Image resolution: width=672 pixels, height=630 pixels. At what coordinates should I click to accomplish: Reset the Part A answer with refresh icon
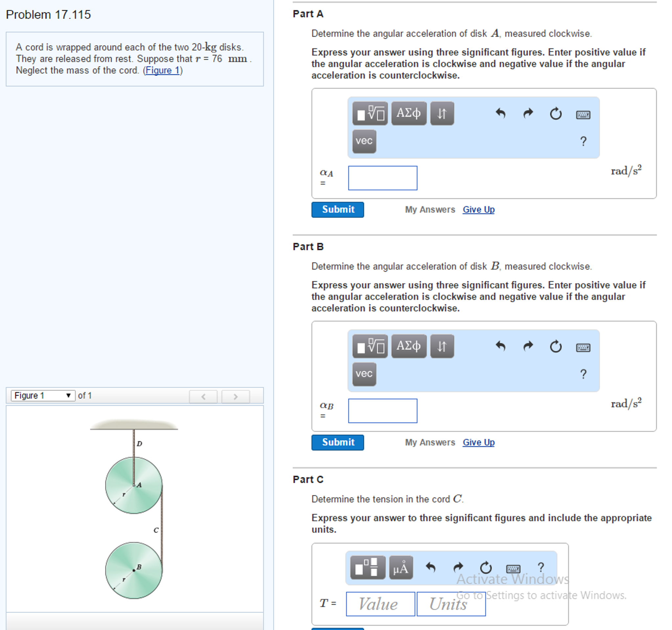[x=555, y=114]
